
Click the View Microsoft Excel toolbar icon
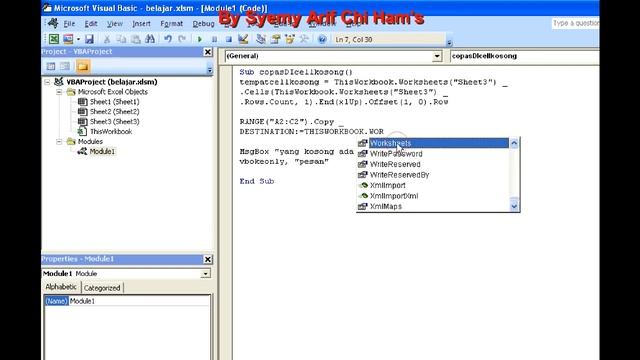pyautogui.click(x=53, y=39)
